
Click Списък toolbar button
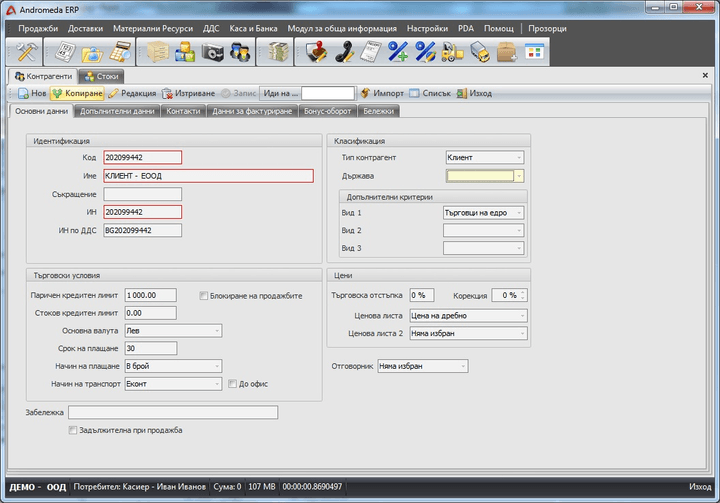[430, 93]
